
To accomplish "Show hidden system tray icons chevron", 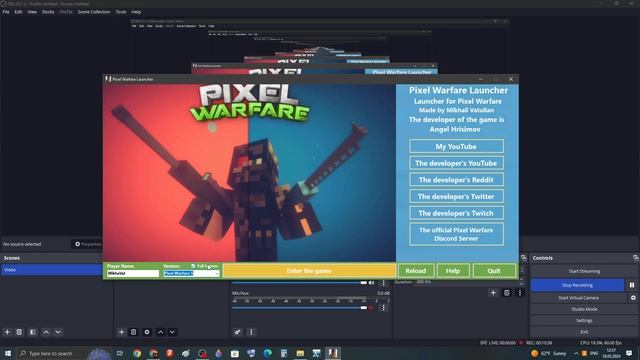I will pos(576,353).
